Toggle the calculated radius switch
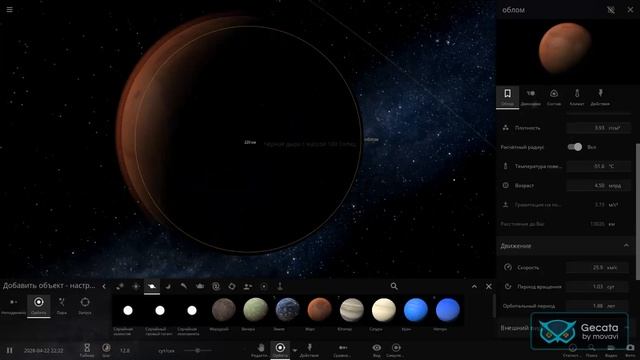 point(575,147)
